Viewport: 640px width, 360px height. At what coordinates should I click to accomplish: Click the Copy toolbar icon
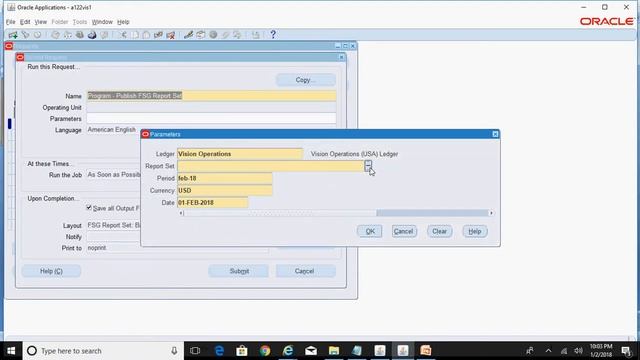tap(135, 35)
